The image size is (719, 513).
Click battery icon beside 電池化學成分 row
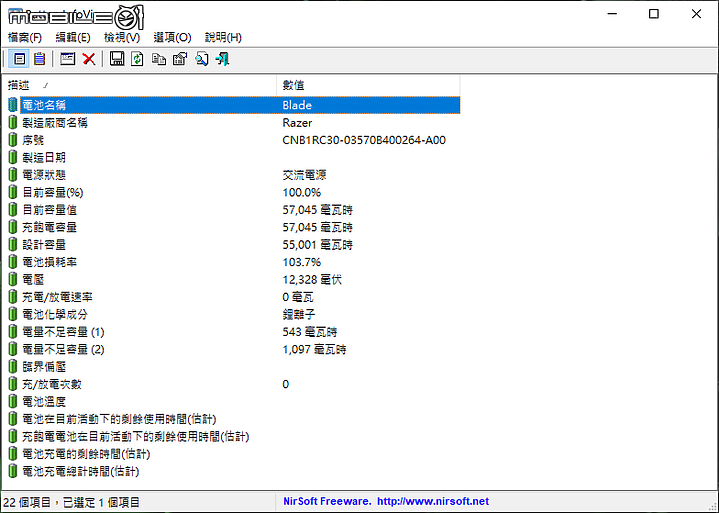[x=13, y=314]
